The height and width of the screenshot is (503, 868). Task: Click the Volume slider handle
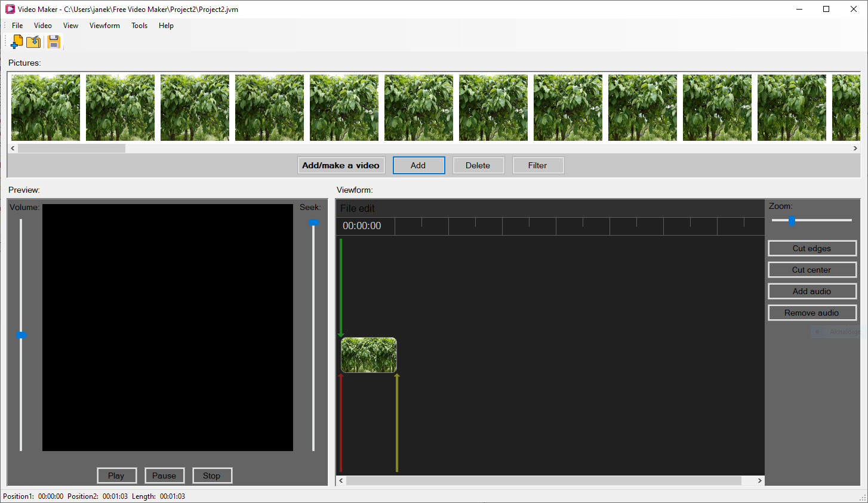pos(21,335)
